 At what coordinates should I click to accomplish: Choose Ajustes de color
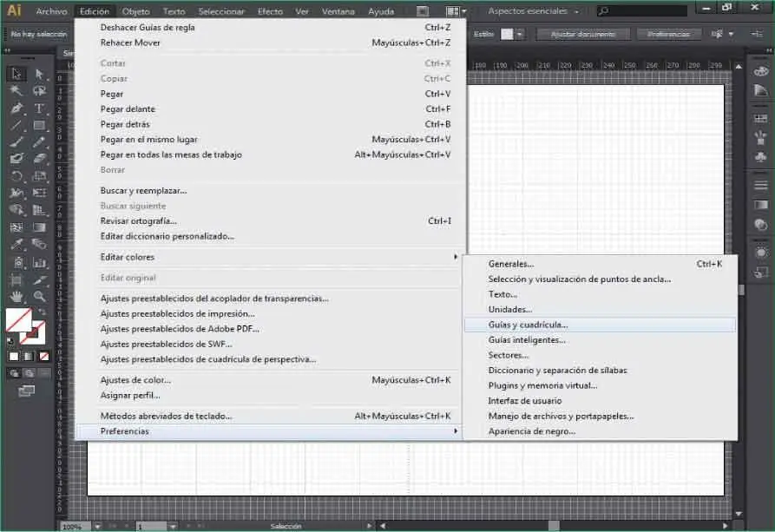(x=271, y=380)
